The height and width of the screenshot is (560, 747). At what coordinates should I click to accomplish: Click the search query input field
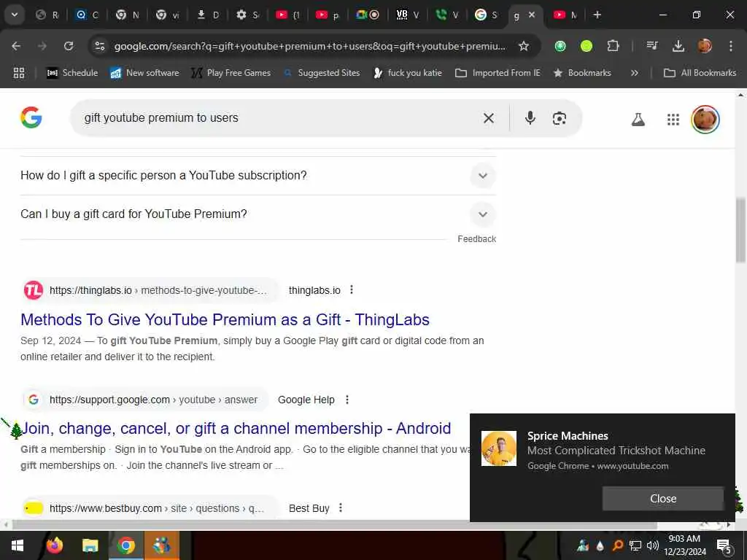[x=276, y=118]
